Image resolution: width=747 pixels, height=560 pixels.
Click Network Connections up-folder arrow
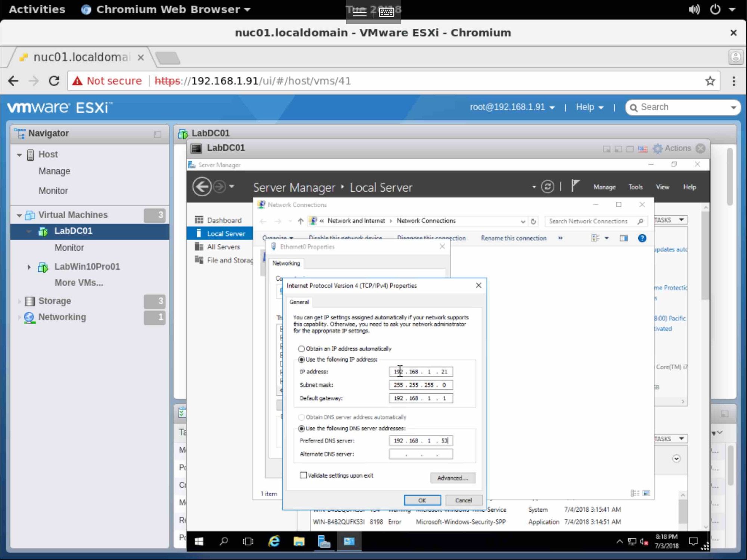click(x=300, y=221)
